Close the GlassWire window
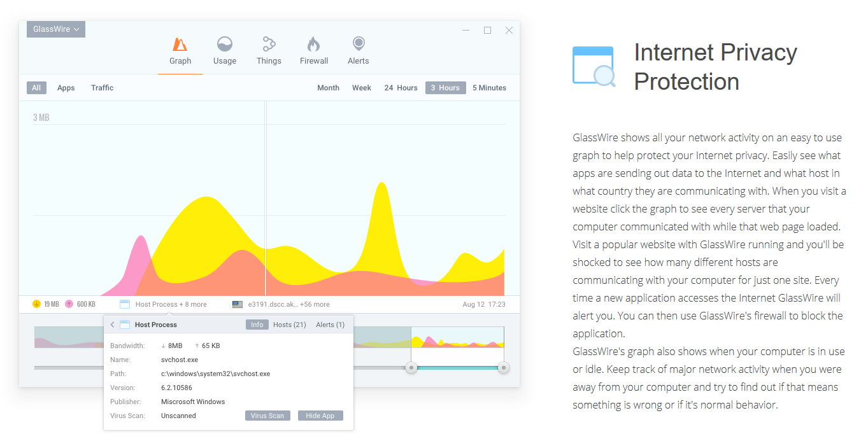Screen dimensions: 868x441 click(x=509, y=30)
